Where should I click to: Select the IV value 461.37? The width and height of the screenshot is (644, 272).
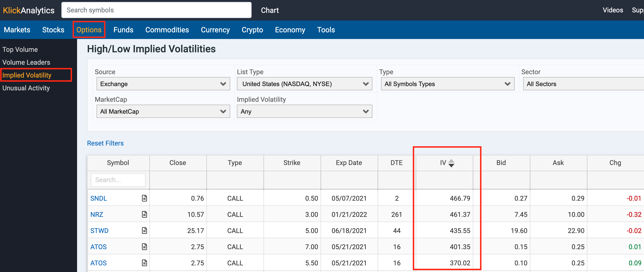460,214
